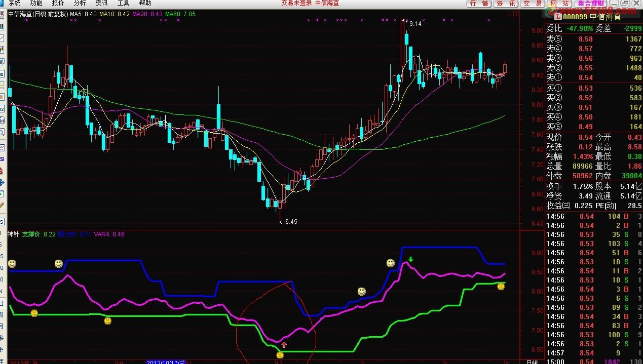643x364 pixels.
Task: Open the 系统 menu
Action: (14, 3)
